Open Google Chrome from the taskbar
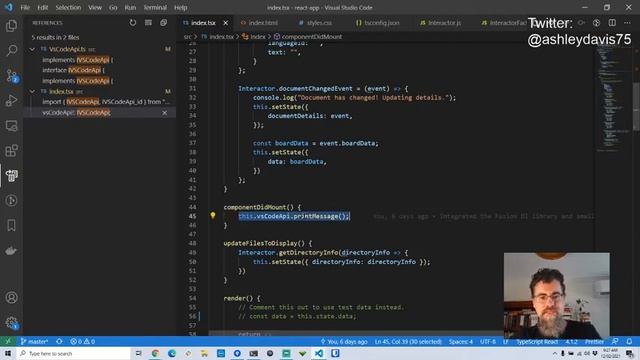This screenshot has width=640, height=360. pyautogui.click(x=155, y=353)
